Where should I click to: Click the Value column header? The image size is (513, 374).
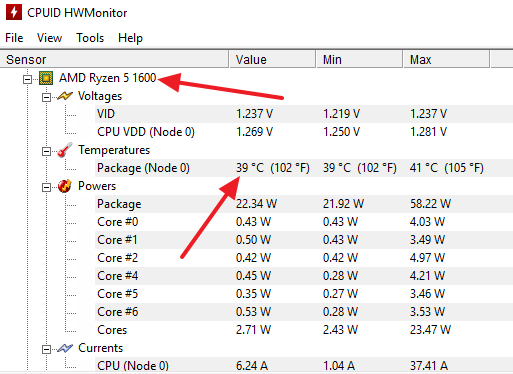pos(272,60)
